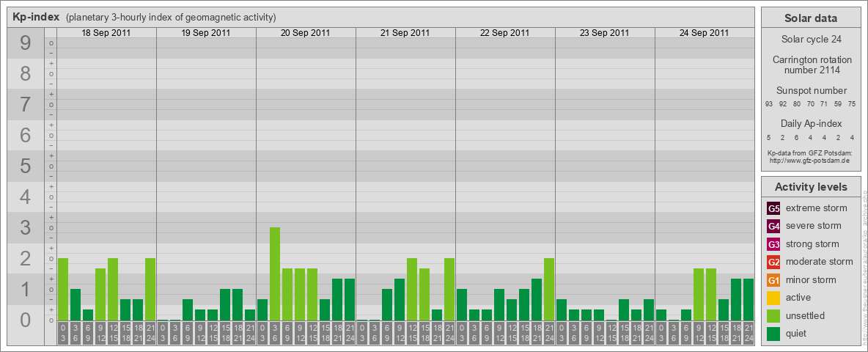Click sunspot number value 59
Viewport: 868px width, 352px height.
(837, 104)
